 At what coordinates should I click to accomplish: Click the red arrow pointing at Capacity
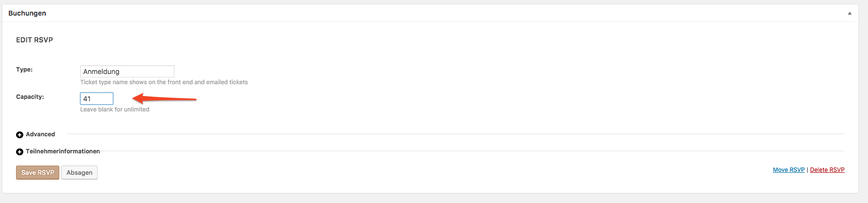point(164,99)
